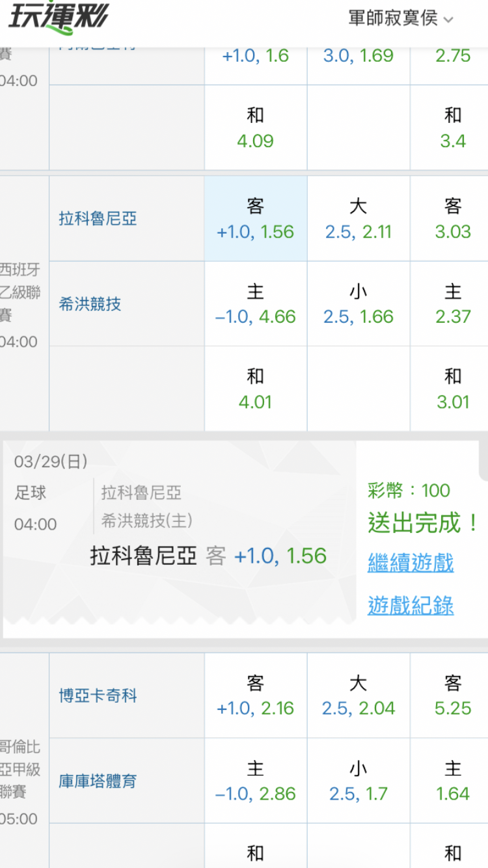Open 庫庫塔體育 team link
This screenshot has height=868, width=488.
pos(98,781)
